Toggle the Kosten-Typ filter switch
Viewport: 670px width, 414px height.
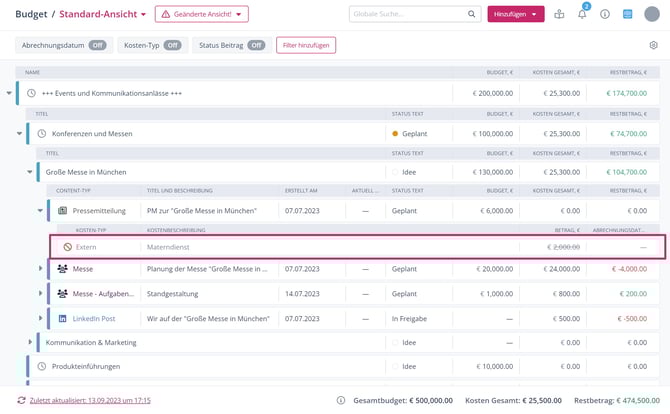(x=172, y=45)
